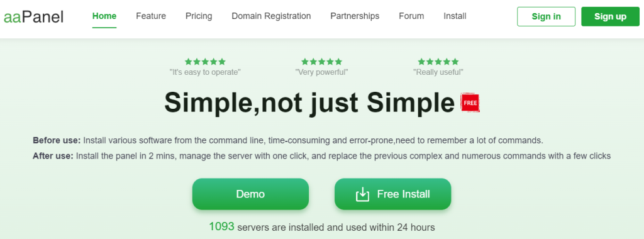Click the Free Install button
The height and width of the screenshot is (239, 644).
[393, 194]
